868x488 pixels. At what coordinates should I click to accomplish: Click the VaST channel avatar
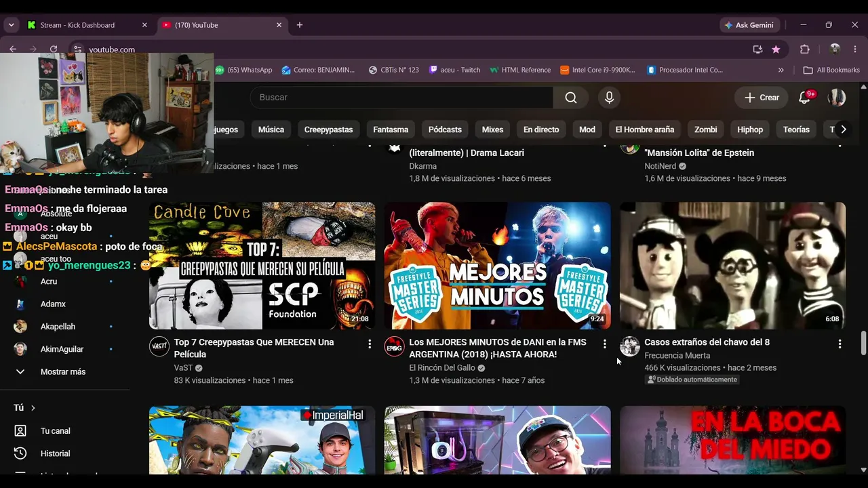click(159, 346)
